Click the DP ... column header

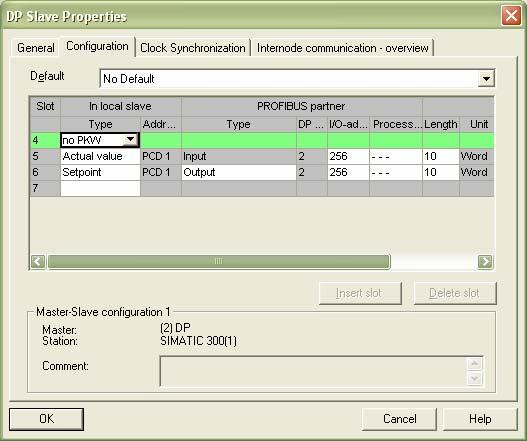tap(312, 124)
